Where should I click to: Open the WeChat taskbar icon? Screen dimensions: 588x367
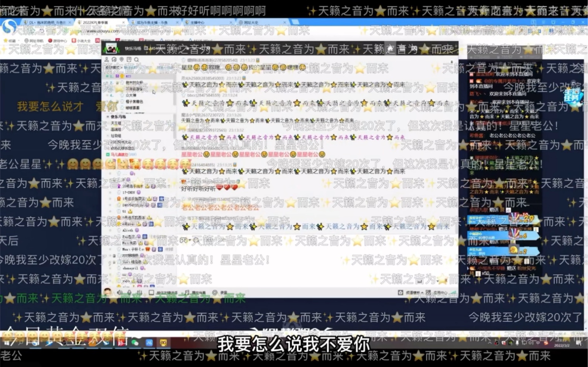(135, 343)
